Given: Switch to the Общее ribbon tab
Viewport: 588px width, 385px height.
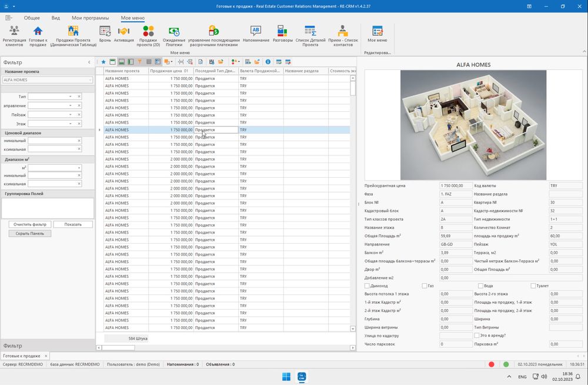Looking at the screenshot, I should (x=32, y=18).
